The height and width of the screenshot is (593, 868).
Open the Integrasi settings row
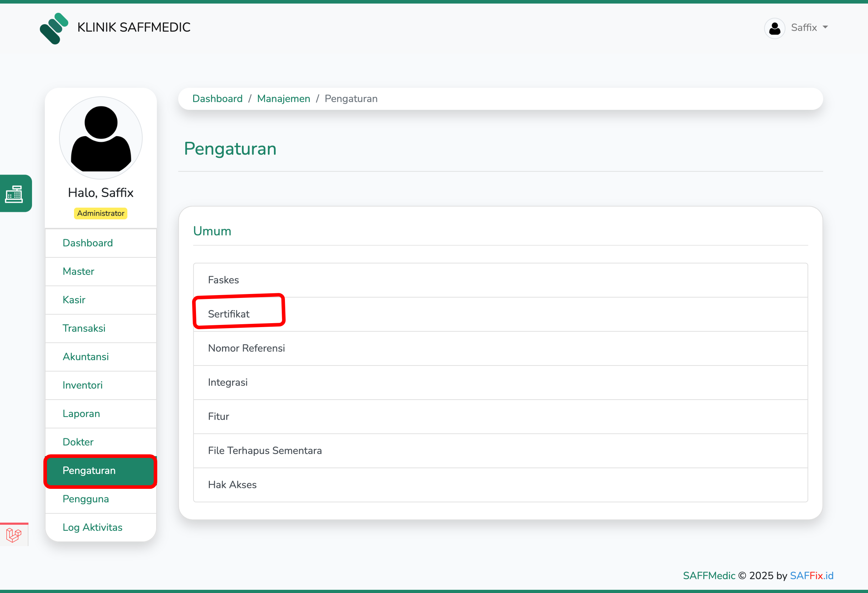click(227, 382)
